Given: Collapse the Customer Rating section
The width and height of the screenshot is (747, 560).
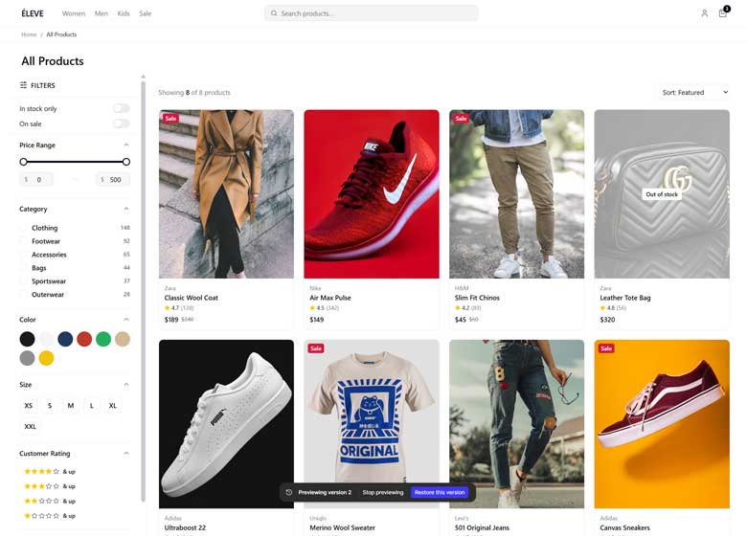Looking at the screenshot, I should pos(126,453).
